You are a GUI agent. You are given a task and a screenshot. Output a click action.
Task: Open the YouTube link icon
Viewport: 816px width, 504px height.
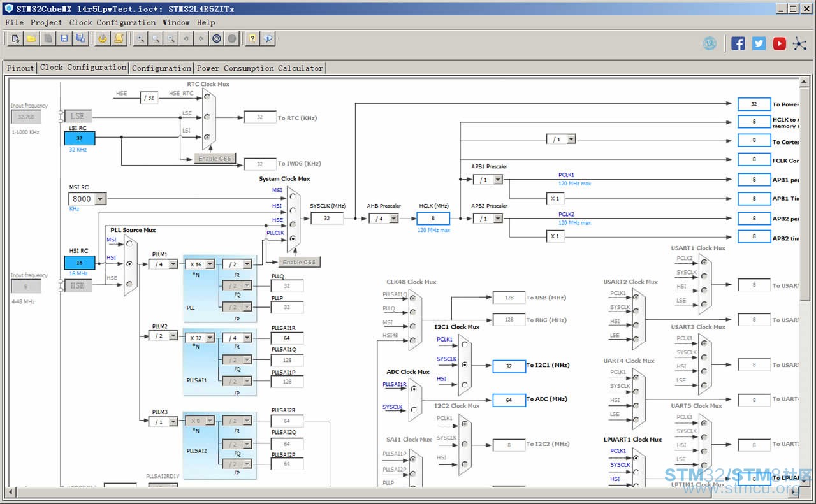779,43
